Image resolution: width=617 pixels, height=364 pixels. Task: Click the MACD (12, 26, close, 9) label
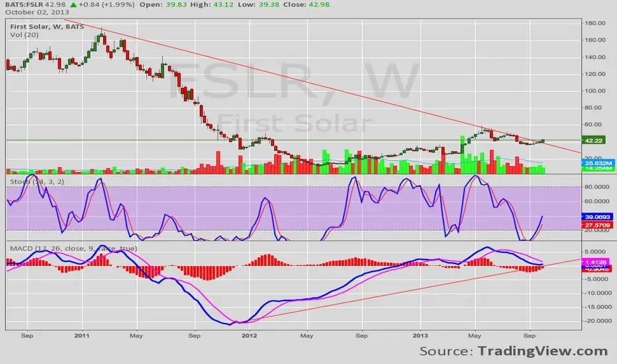point(73,248)
